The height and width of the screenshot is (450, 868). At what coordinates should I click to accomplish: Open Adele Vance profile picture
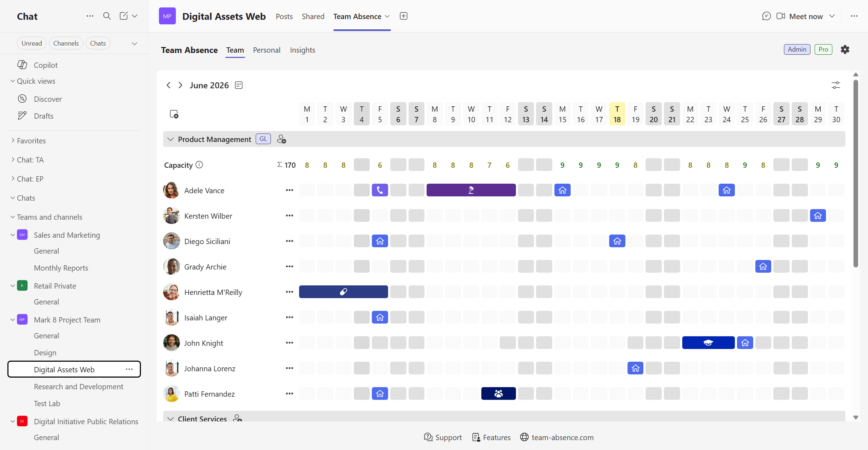pyautogui.click(x=172, y=190)
